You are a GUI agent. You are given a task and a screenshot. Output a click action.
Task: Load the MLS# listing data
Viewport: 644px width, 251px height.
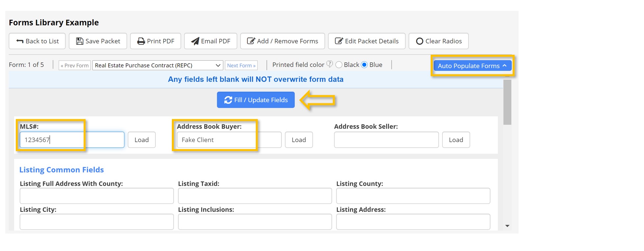click(x=142, y=140)
